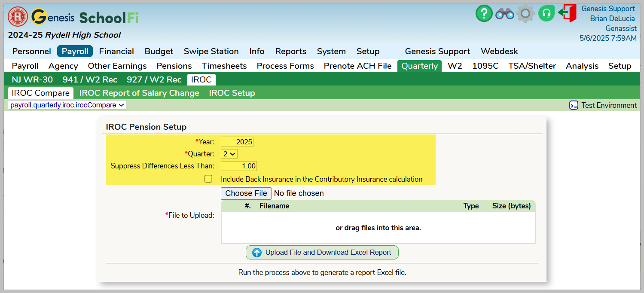Image resolution: width=644 pixels, height=293 pixels.
Task: Click the red door logout icon
Action: (x=568, y=13)
